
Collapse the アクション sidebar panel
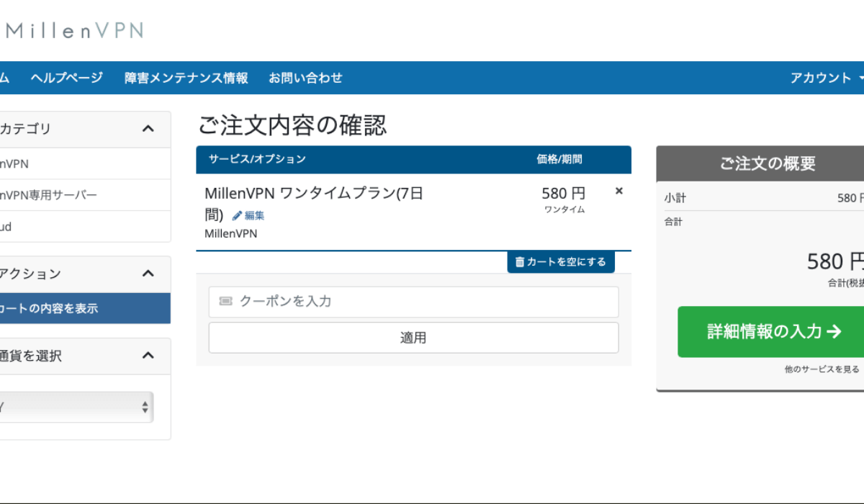pos(148,274)
